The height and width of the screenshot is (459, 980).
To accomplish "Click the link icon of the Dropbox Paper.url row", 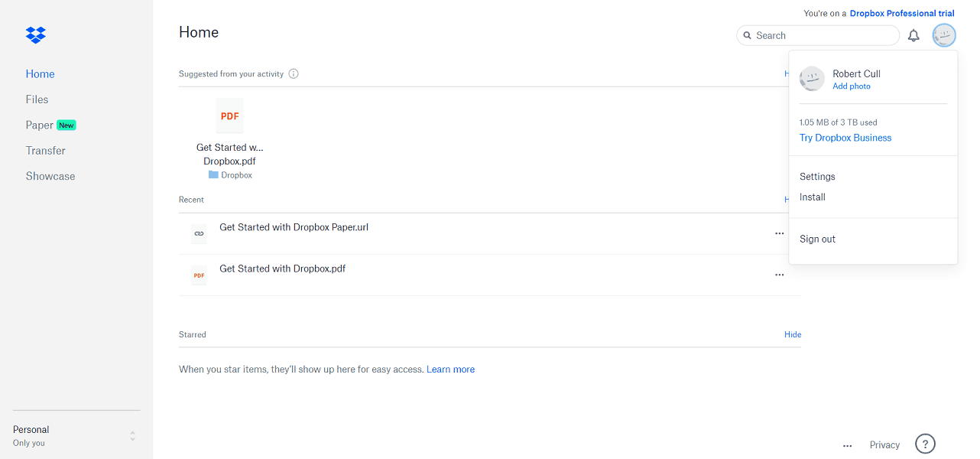I will pyautogui.click(x=199, y=233).
